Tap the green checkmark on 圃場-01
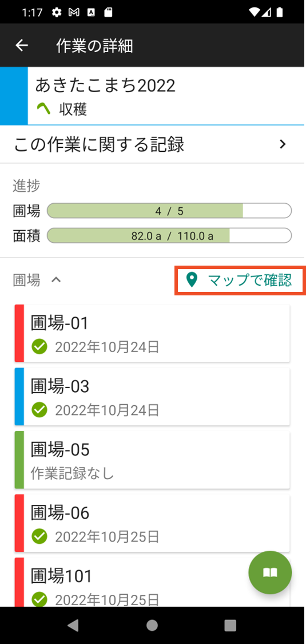The height and width of the screenshot is (644, 306). [x=39, y=347]
